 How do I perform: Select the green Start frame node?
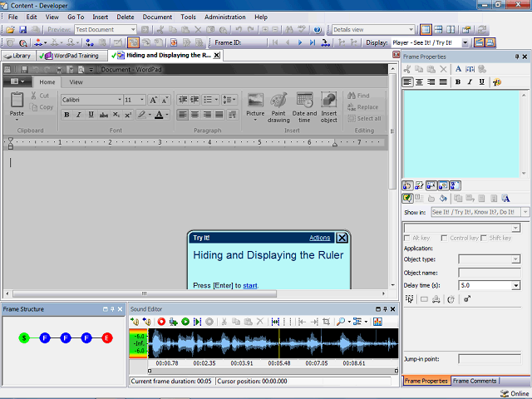point(24,337)
